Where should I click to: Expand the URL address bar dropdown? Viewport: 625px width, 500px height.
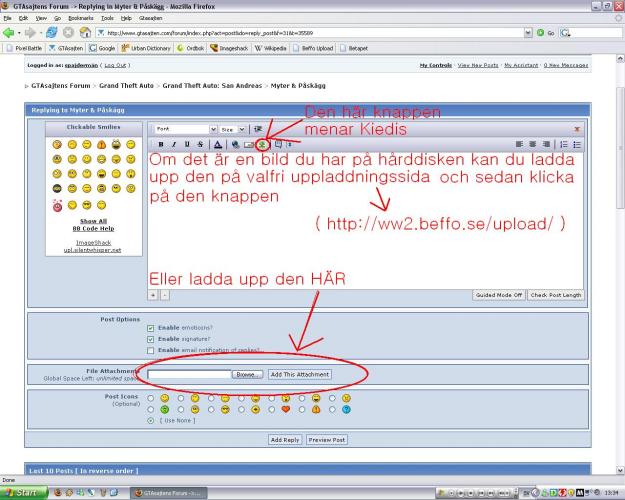[529, 32]
